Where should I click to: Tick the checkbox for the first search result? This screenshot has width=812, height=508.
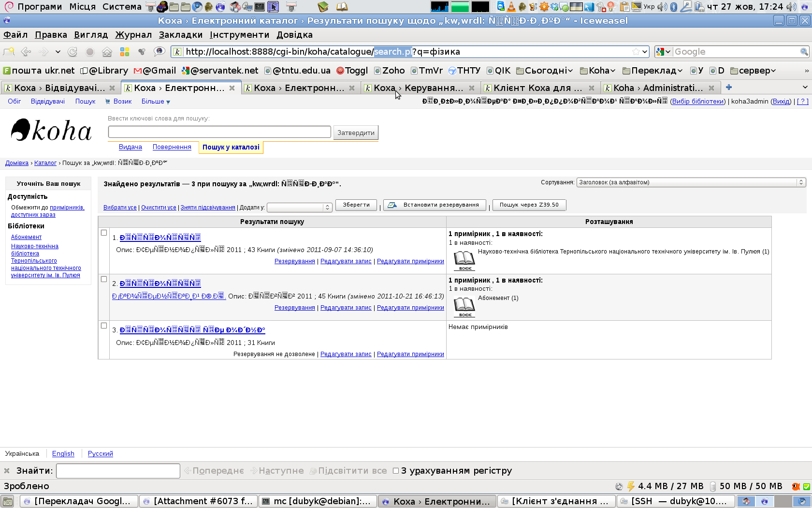click(104, 233)
